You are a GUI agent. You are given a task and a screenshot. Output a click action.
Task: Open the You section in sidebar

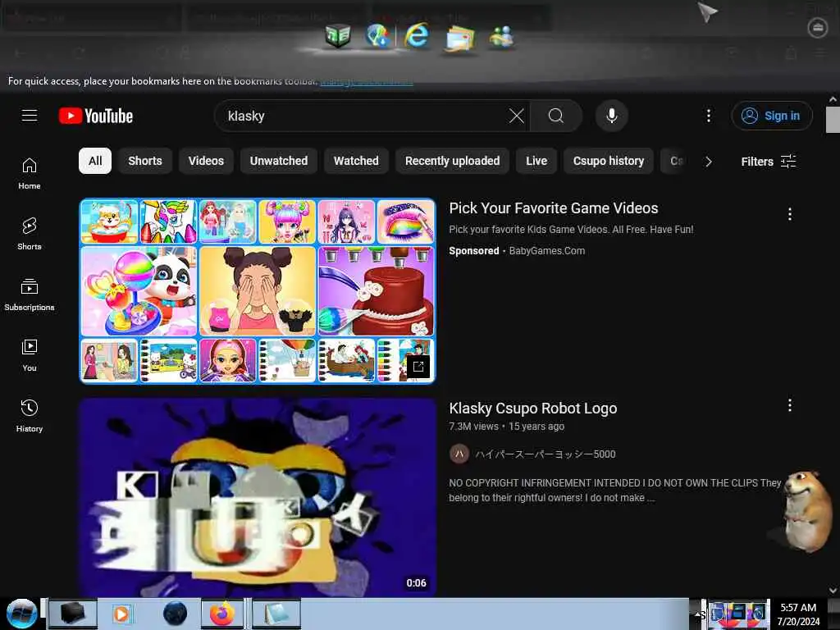coord(30,356)
